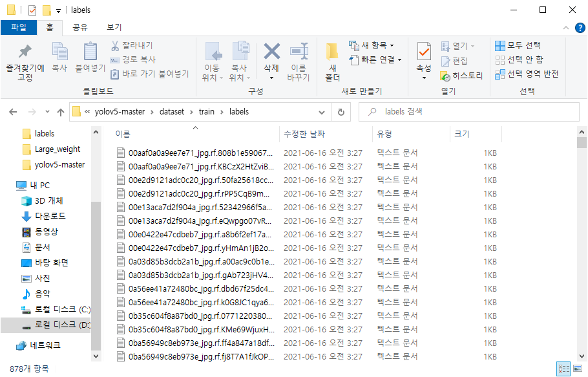Click 경로 복사 in clipboard group
The width and height of the screenshot is (588, 377).
(x=132, y=59)
